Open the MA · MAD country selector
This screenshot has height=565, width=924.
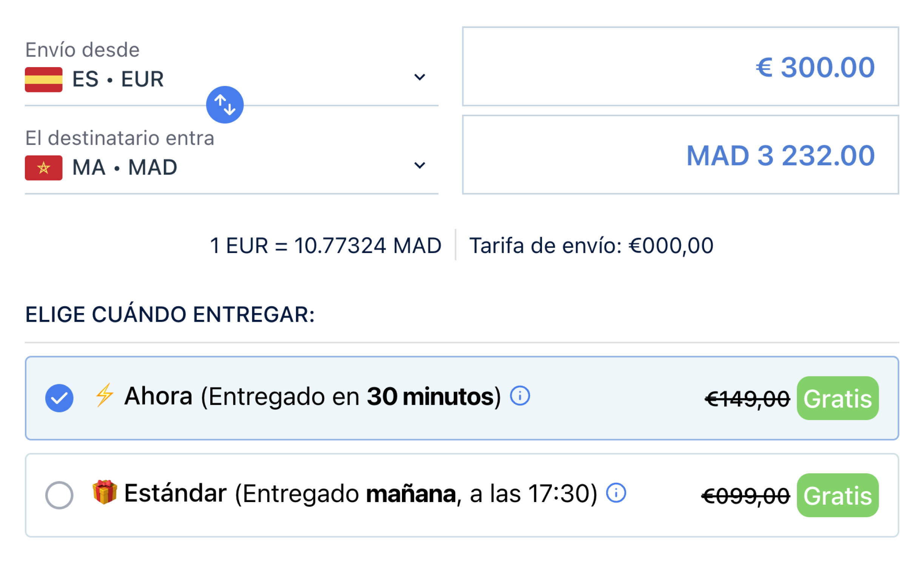pyautogui.click(x=231, y=168)
